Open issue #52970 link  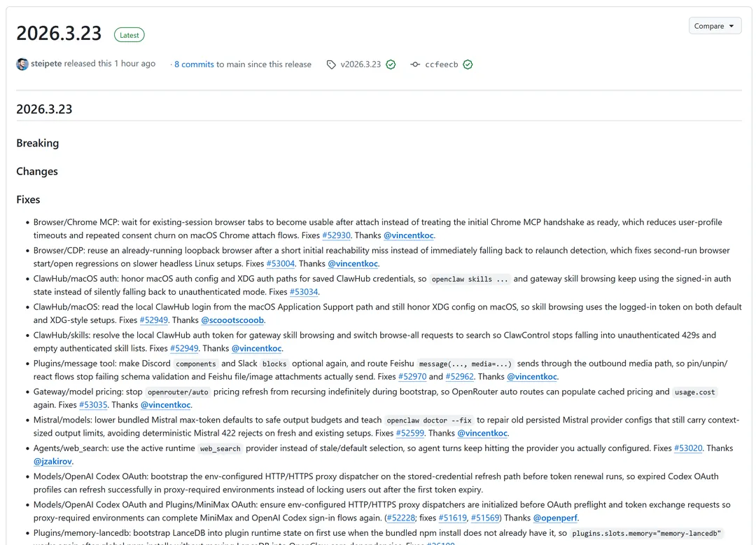click(x=412, y=377)
